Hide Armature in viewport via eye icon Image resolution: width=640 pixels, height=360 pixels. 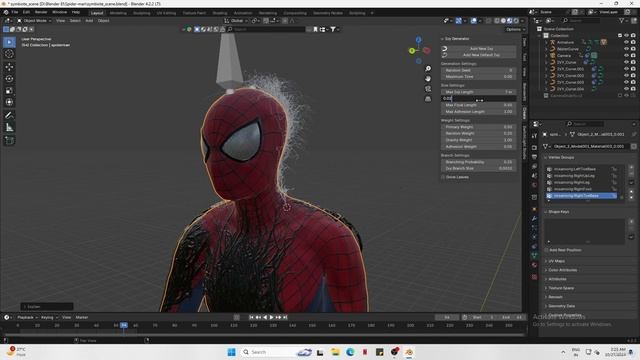point(626,42)
